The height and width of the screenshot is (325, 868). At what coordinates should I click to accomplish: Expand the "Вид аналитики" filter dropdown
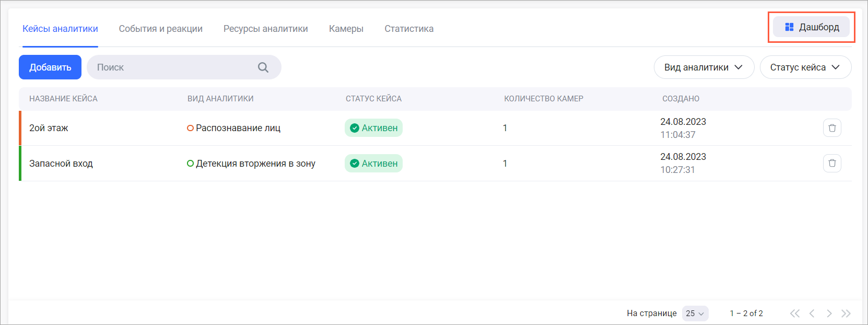[x=703, y=67]
